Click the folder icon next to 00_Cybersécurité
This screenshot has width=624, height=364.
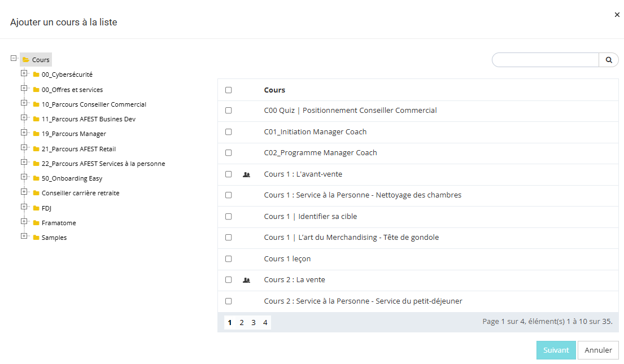pyautogui.click(x=36, y=74)
